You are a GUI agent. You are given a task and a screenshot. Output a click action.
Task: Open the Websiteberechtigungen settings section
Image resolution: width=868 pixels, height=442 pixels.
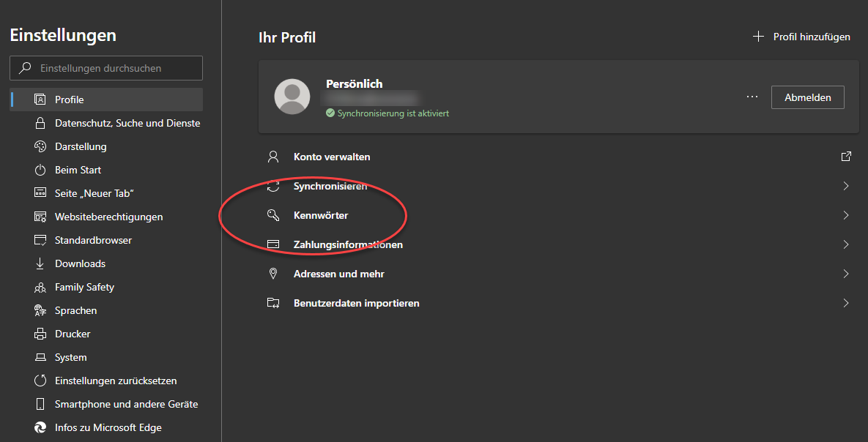click(x=108, y=217)
